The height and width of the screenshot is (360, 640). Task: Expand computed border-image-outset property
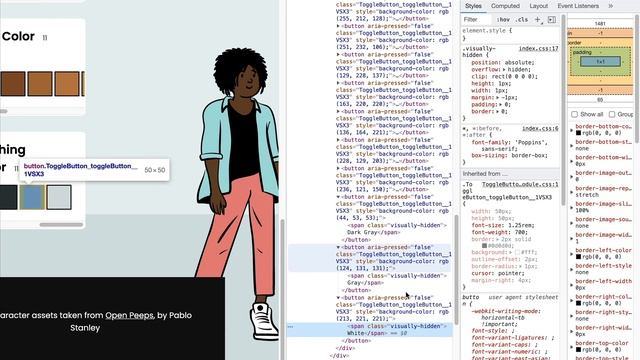click(x=571, y=176)
